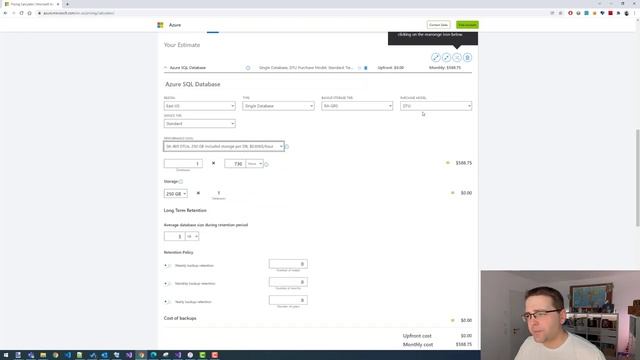The image size is (640, 360).
Task: Open the Hours unit dropdown
Action: pos(255,164)
